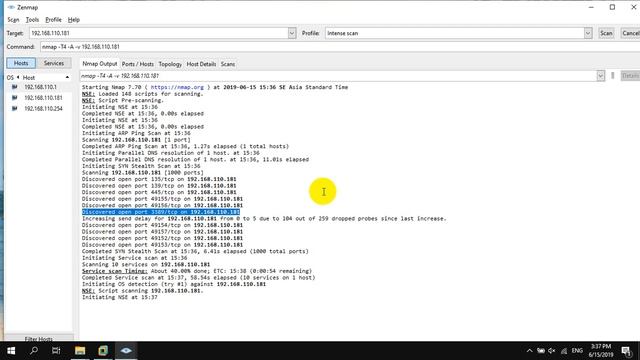
Task: Open the Scan menu
Action: pos(13,20)
